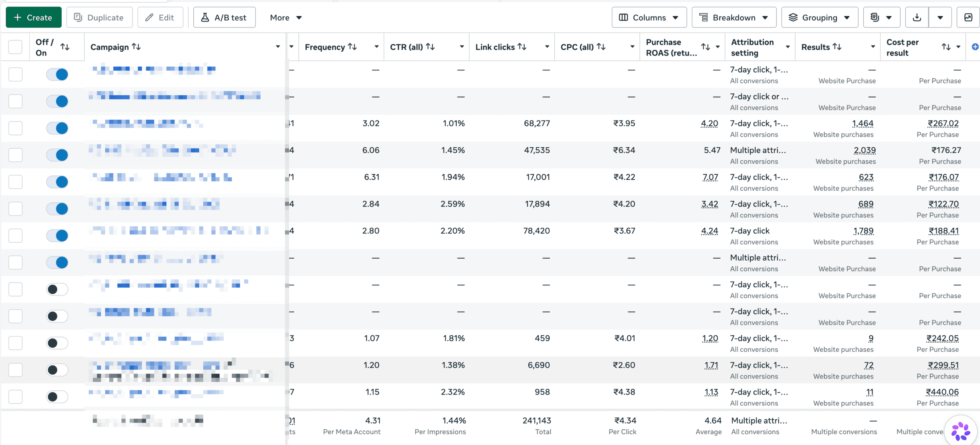The image size is (980, 445).
Task: Turn off the campaign with ROAS 5.47
Action: [x=57, y=155]
